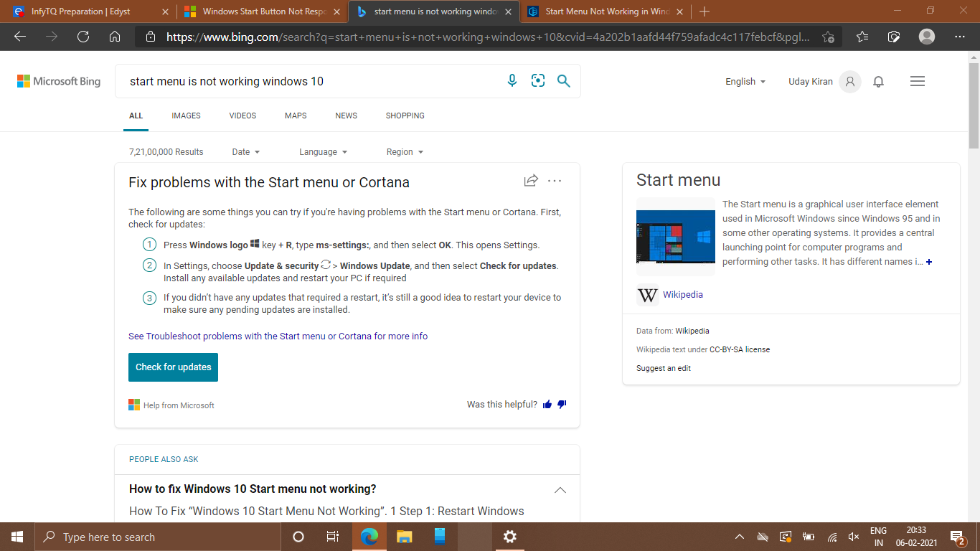Open the Wikipedia link
The width and height of the screenshot is (980, 551).
pyautogui.click(x=683, y=295)
